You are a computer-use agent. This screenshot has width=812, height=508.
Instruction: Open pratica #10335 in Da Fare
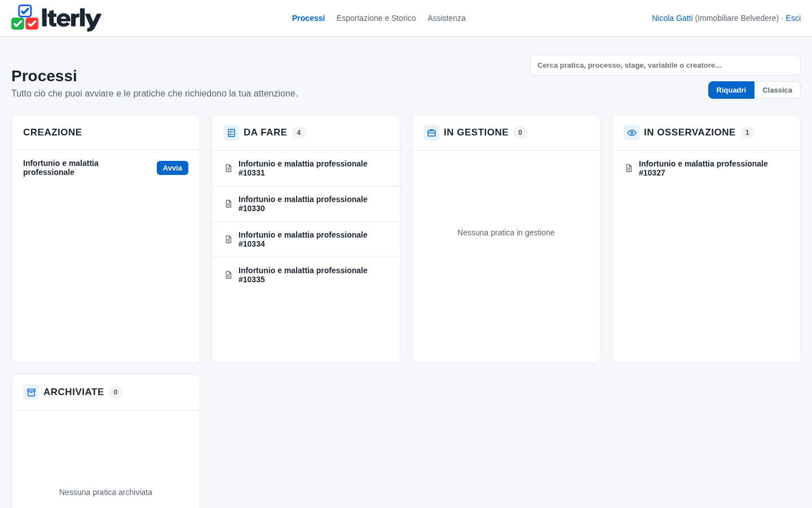[x=306, y=275]
